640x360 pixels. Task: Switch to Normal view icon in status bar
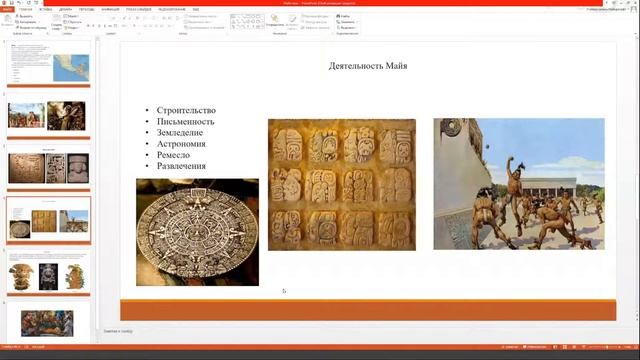pos(555,347)
